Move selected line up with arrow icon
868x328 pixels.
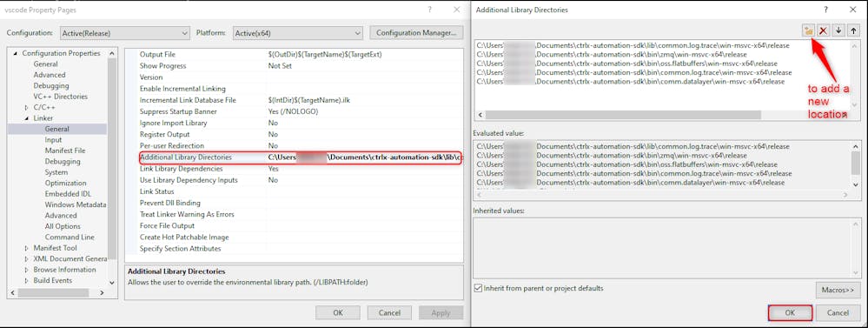tap(853, 30)
